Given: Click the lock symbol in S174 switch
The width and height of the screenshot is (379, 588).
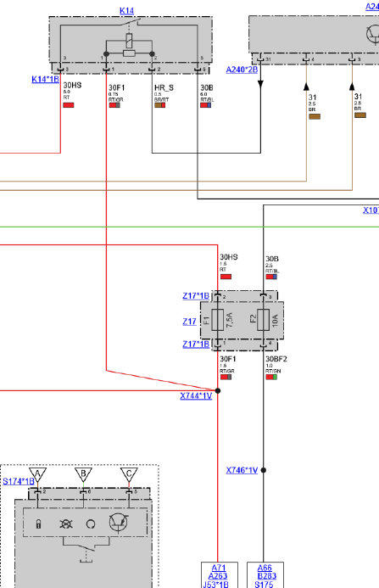Looking at the screenshot, I should click(38, 524).
